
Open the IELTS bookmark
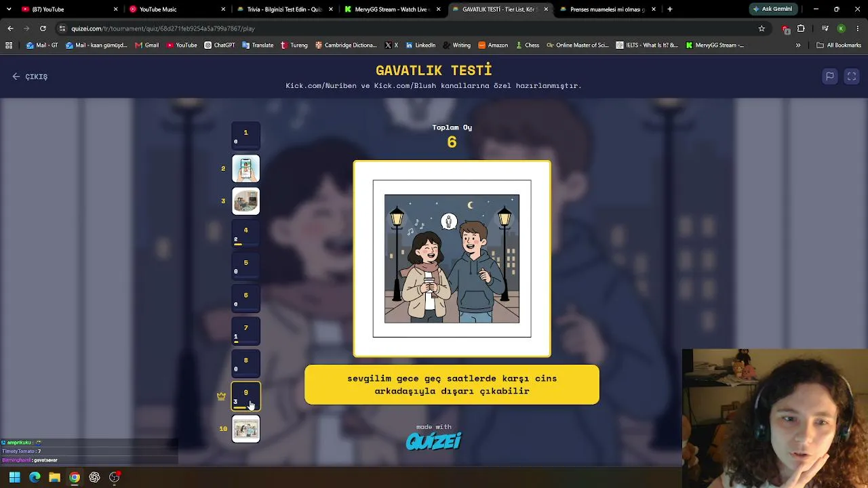(647, 45)
